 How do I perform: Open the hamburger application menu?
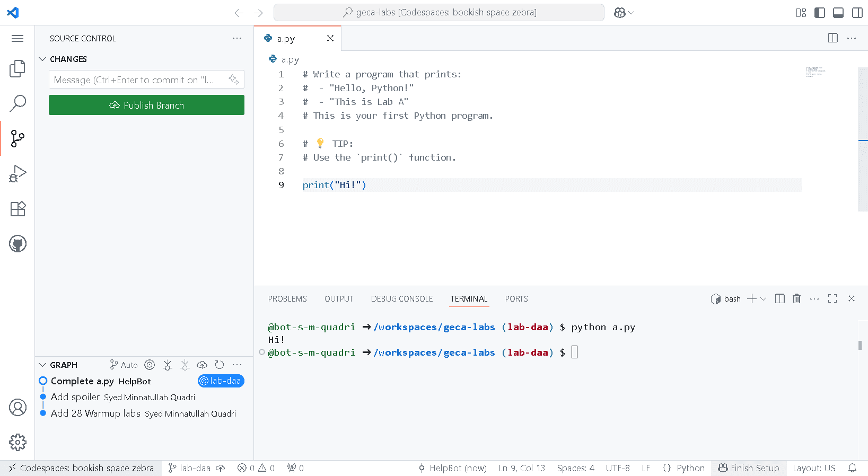click(17, 38)
